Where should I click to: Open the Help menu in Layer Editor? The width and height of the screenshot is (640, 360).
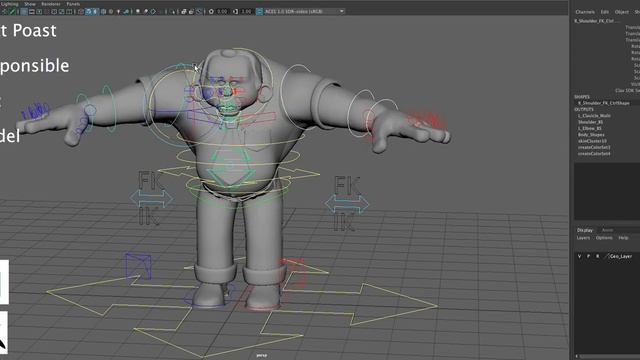click(x=623, y=238)
